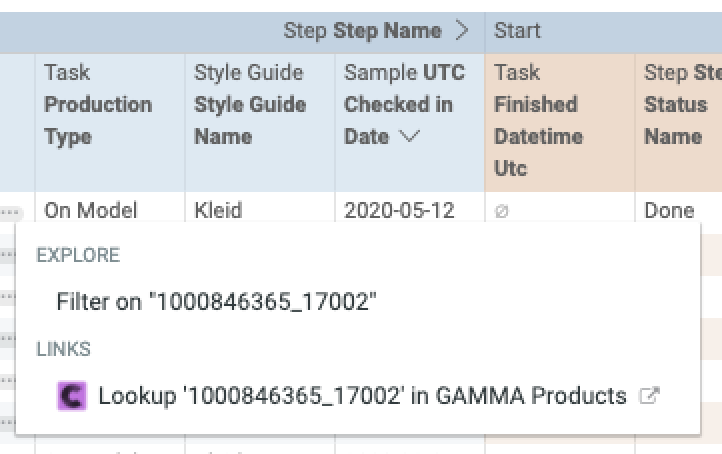Click the purple GAMMA Products logo icon

71,396
